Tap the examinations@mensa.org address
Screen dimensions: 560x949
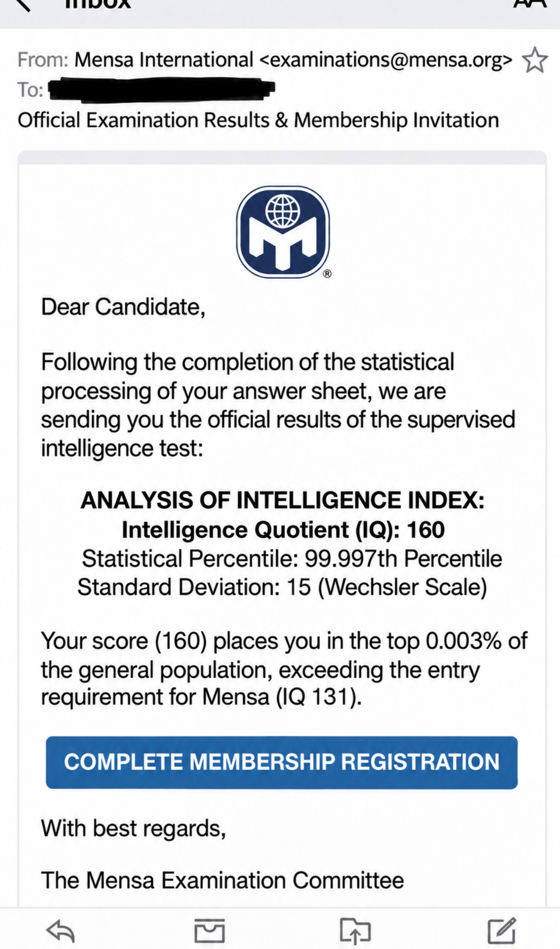(386, 60)
